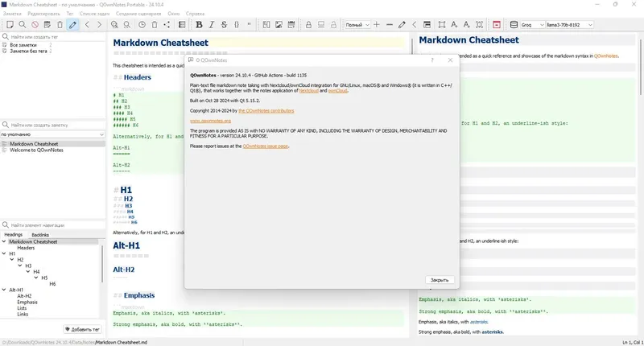The width and height of the screenshot is (644, 346).
Task: Apply italic formatting with I icon
Action: click(212, 25)
